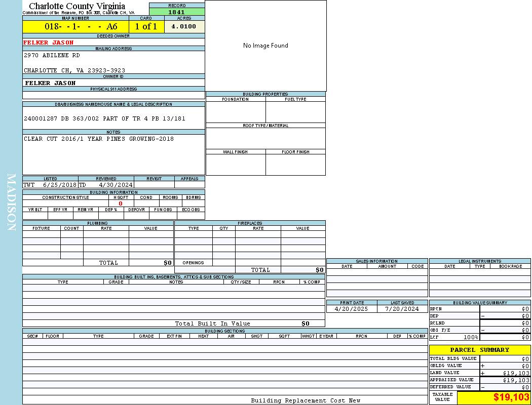Click the notes text CLEAR CUT 2016
The width and height of the screenshot is (532, 405).
point(98,139)
